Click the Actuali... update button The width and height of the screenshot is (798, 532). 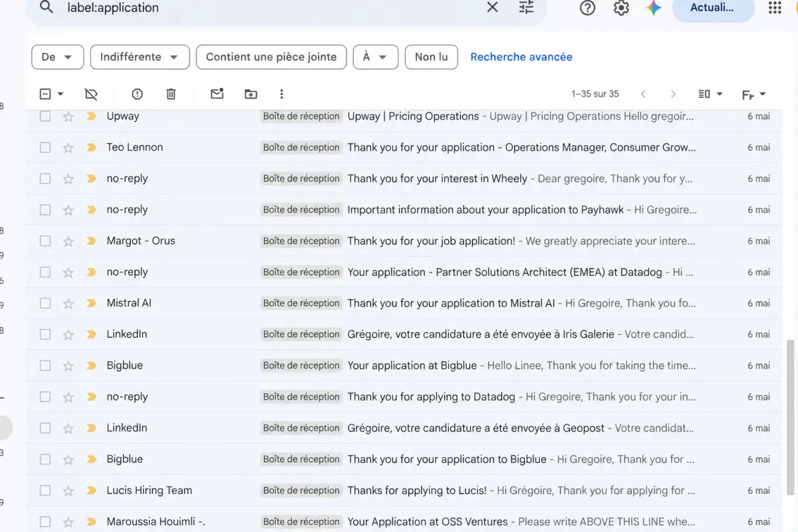(x=714, y=8)
